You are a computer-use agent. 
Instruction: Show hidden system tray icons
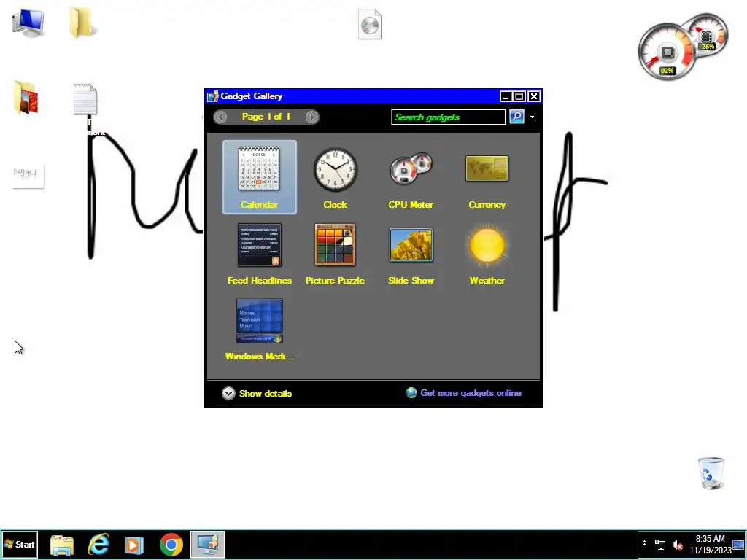point(644,544)
